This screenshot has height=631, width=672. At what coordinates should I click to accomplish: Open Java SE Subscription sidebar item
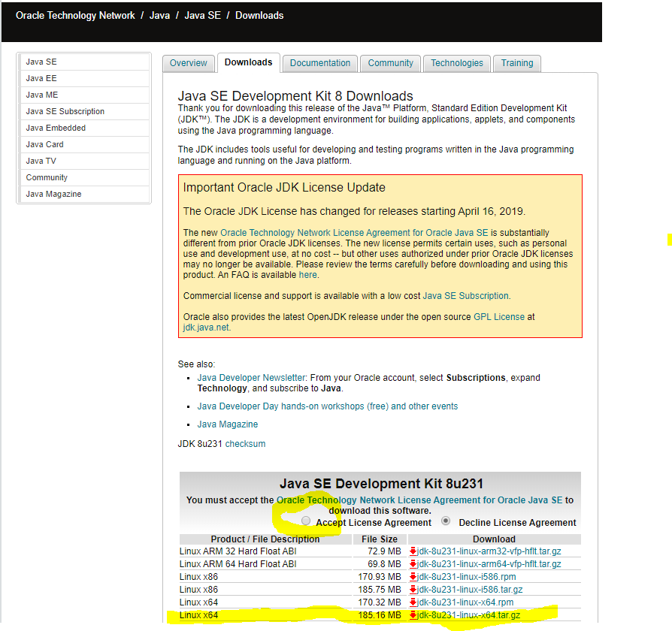coord(84,111)
